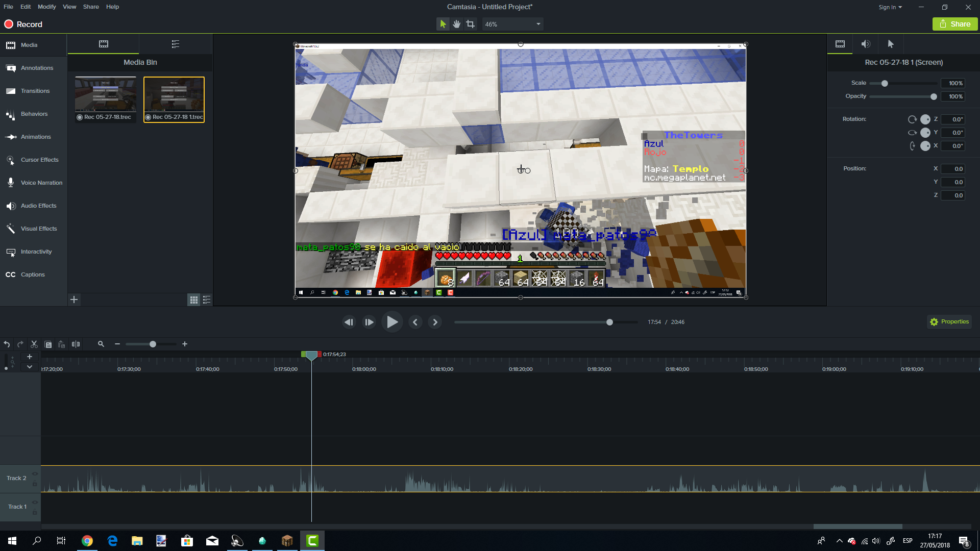Click the Position Z value field
This screenshot has width=980, height=551.
coord(953,195)
